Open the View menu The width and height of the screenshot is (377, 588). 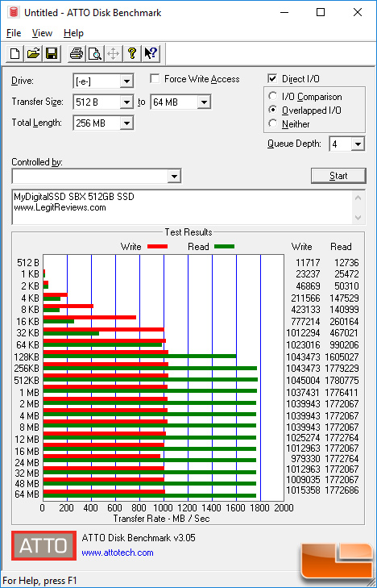pyautogui.click(x=42, y=33)
